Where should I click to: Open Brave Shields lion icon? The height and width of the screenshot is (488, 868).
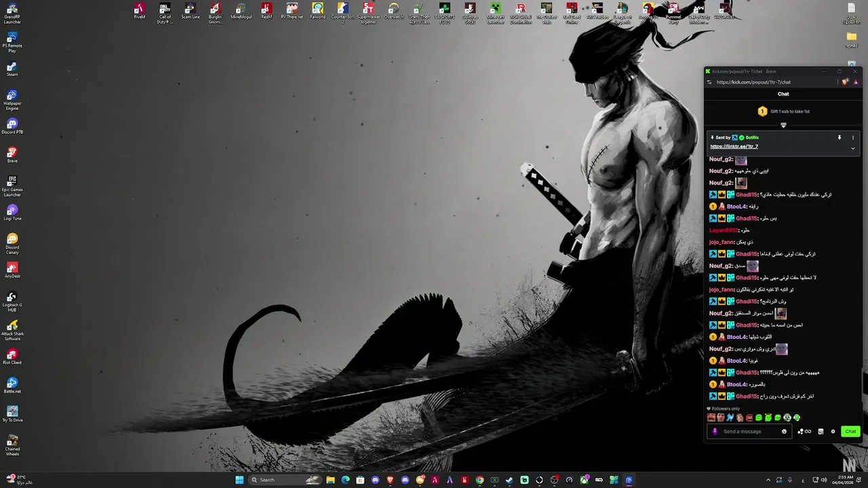[845, 82]
